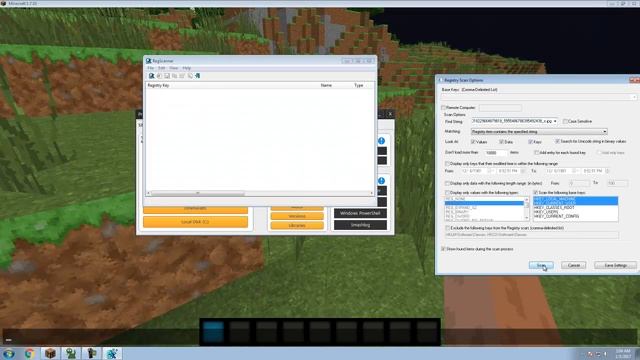Click the exit icon at the end of the RegScanner toolbar
Viewport: 640px width, 360px height.
coord(198,76)
